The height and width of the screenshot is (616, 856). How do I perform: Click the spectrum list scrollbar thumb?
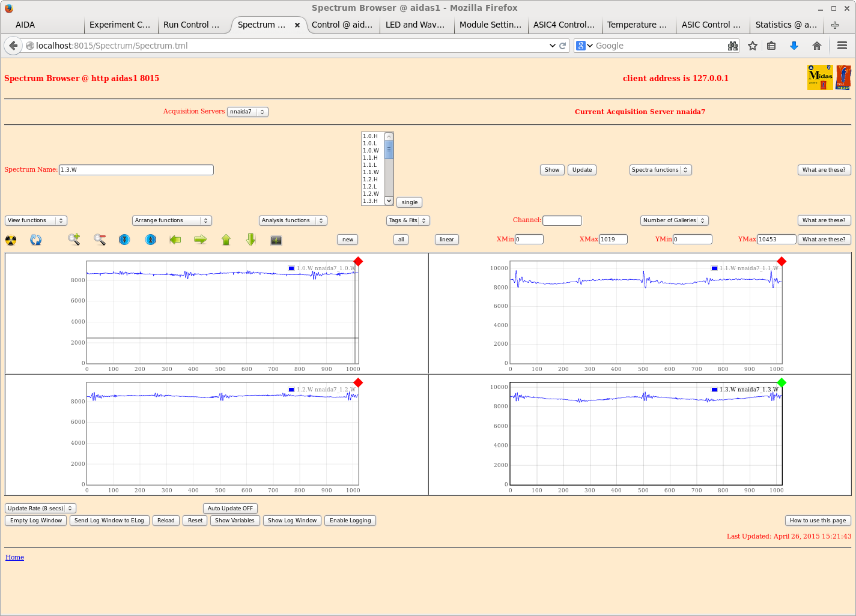click(389, 150)
